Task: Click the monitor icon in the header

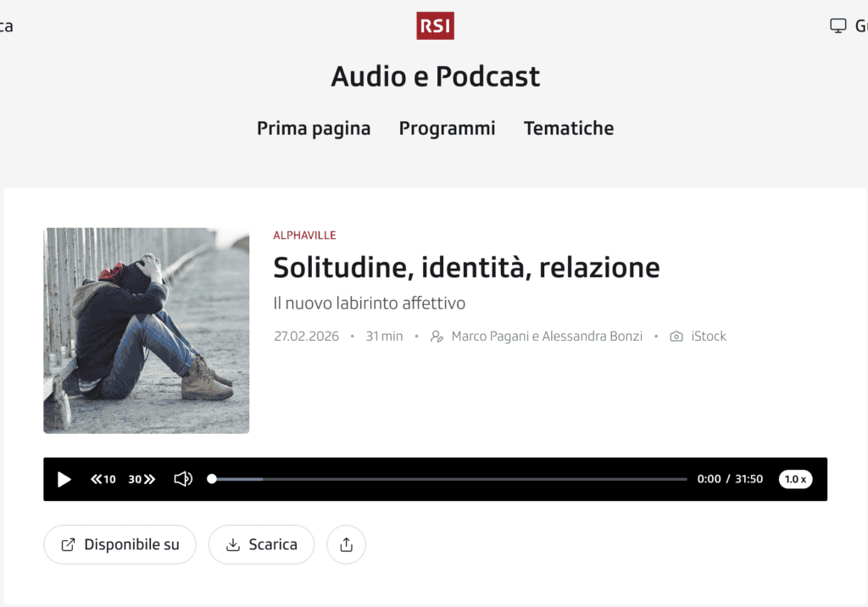Action: tap(837, 25)
